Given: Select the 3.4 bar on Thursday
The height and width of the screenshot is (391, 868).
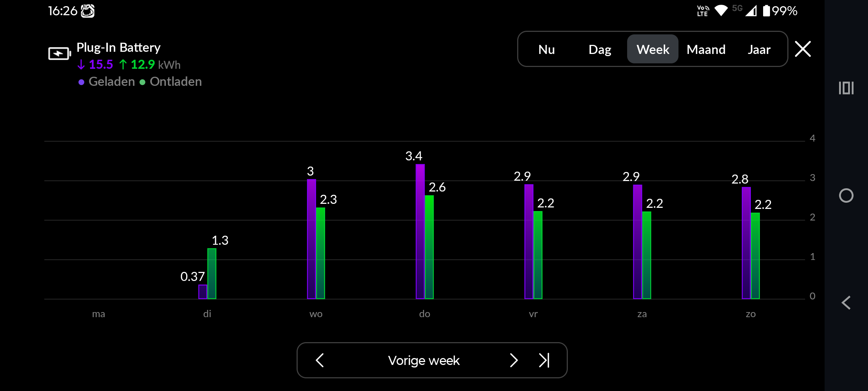Looking at the screenshot, I should coord(420,232).
